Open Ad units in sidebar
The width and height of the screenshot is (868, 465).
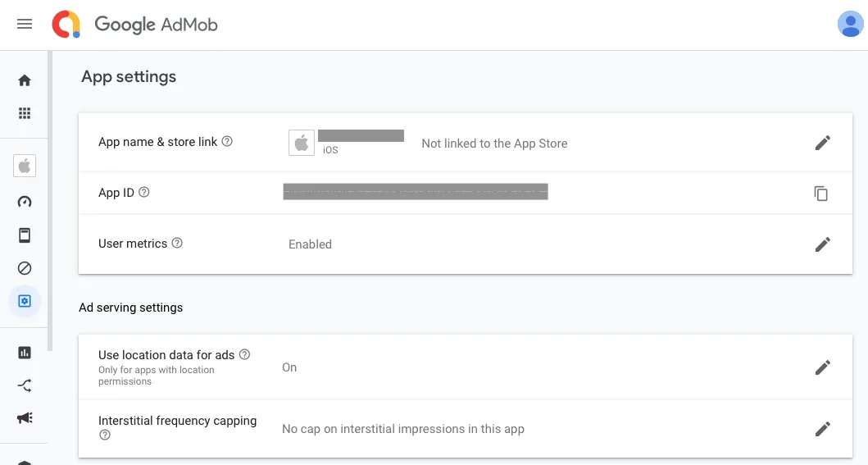25,235
